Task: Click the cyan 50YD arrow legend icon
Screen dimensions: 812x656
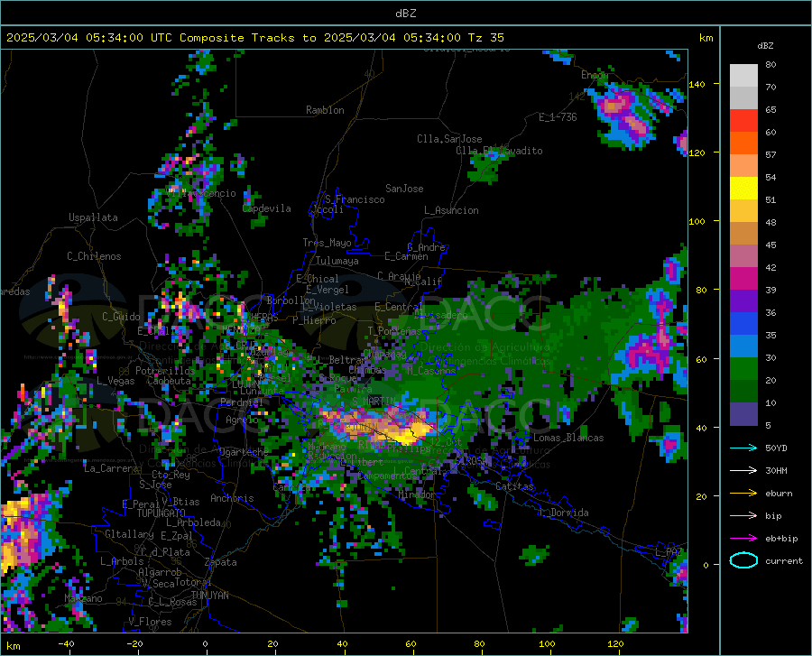Action: [743, 448]
